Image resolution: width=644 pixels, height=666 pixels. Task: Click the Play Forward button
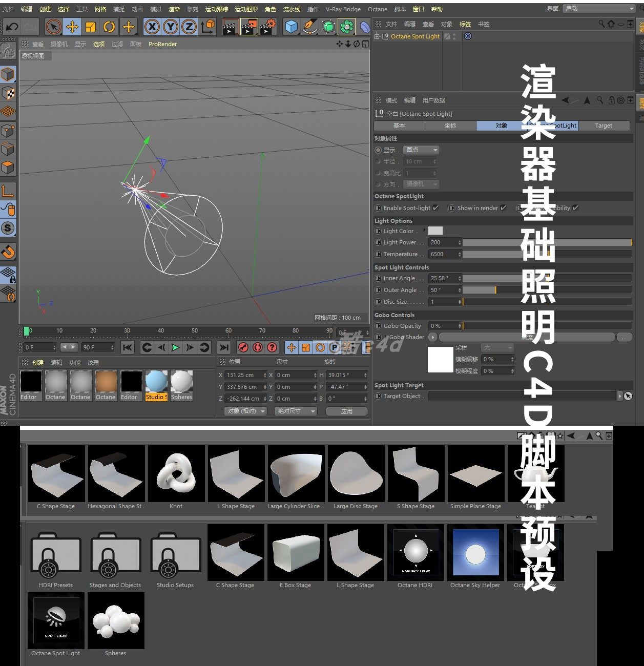[x=175, y=347]
